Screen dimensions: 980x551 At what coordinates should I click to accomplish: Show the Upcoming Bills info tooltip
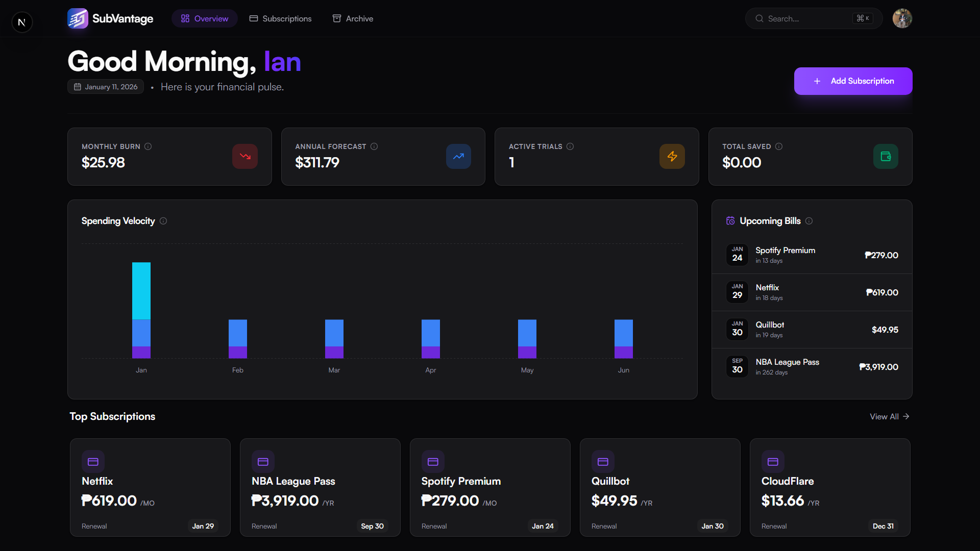click(809, 221)
